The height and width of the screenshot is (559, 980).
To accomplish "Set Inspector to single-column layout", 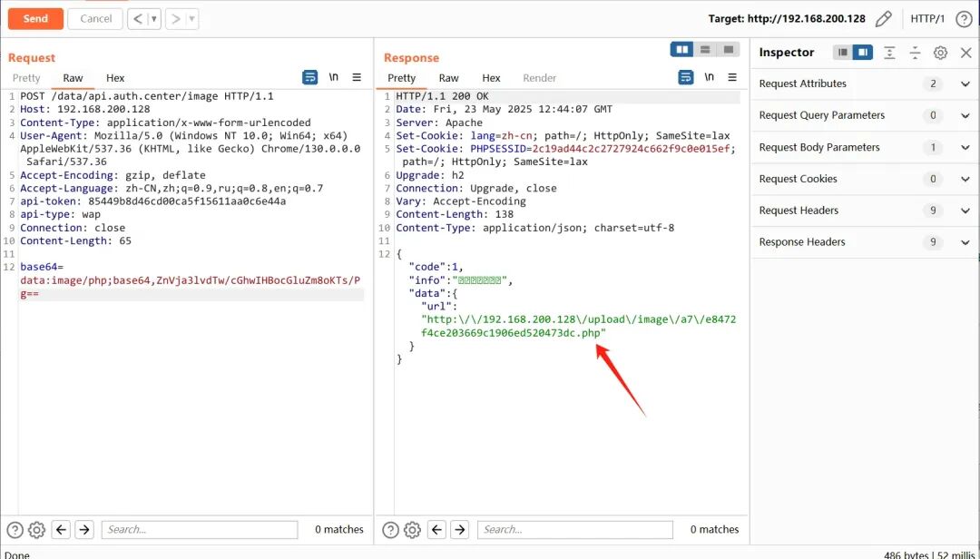I will click(842, 53).
